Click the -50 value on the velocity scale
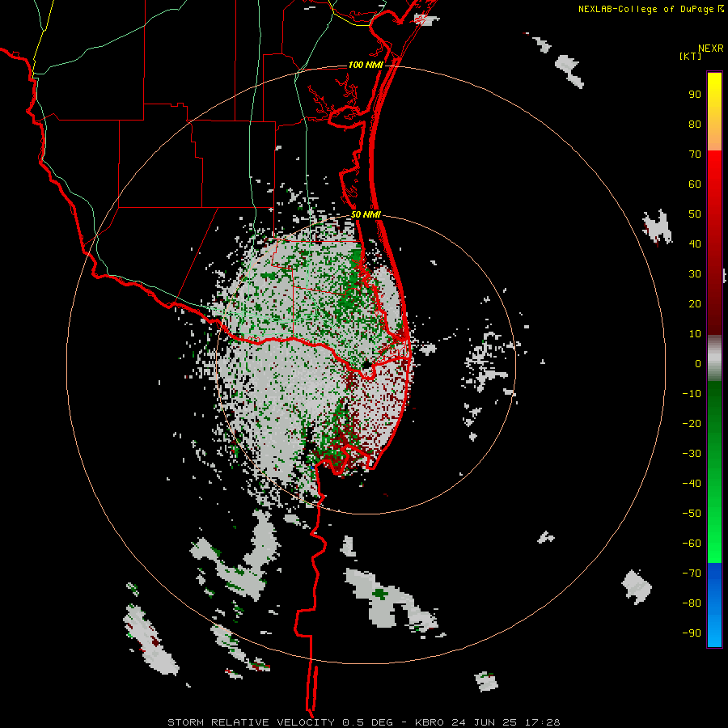This screenshot has width=728, height=728. pos(692,513)
